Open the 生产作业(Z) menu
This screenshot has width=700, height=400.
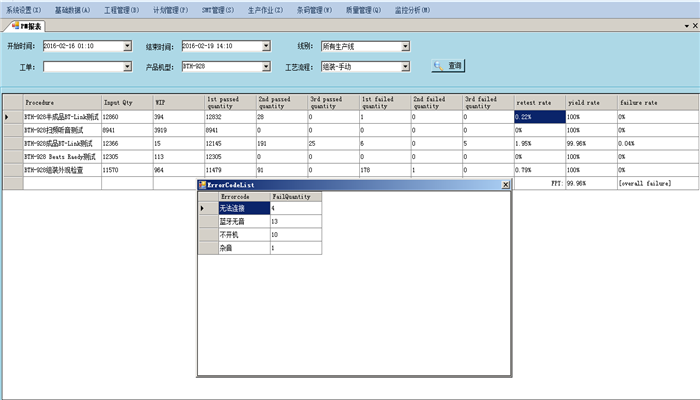(x=265, y=10)
